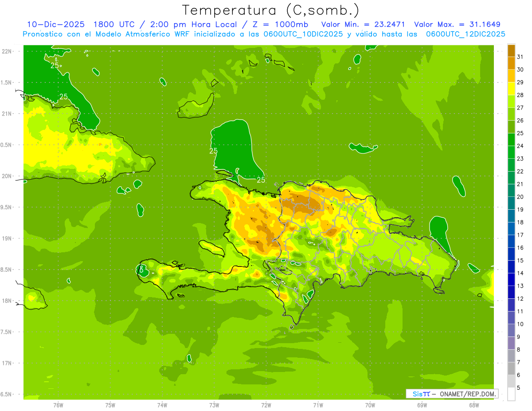Click the color bar label '30'
This screenshot has height=411, width=532.
click(520, 70)
